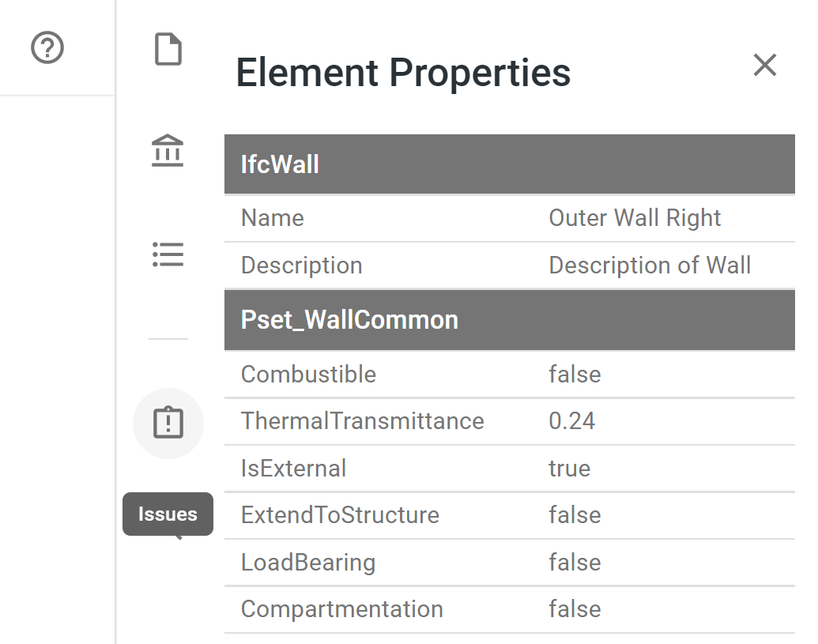
Task: Click the ExtendToStructure property label
Action: tap(340, 515)
